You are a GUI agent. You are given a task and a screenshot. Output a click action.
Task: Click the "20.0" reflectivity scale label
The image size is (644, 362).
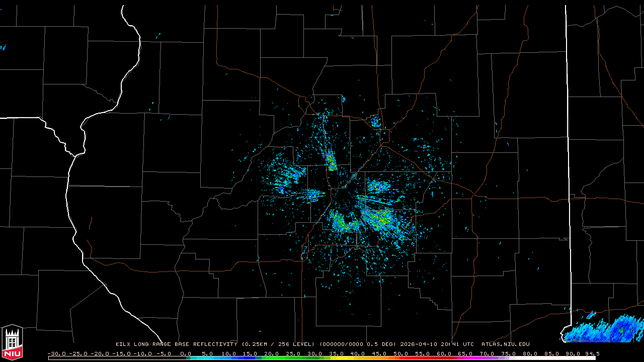click(272, 354)
